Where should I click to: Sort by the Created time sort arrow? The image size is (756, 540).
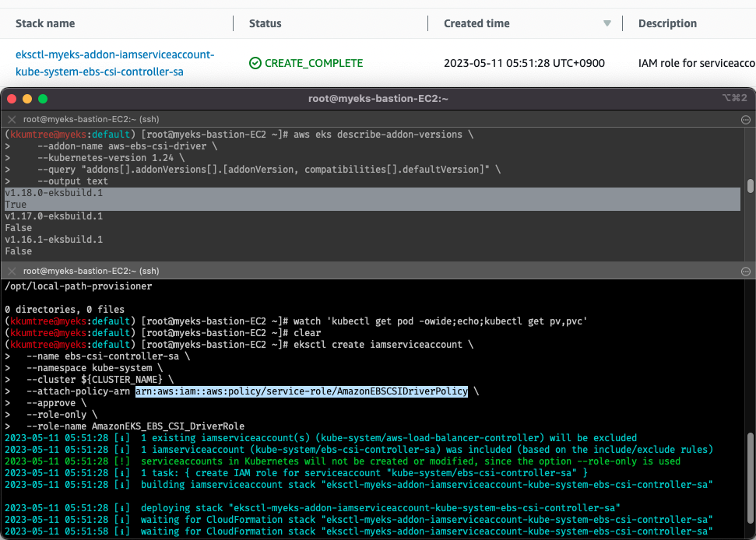607,23
